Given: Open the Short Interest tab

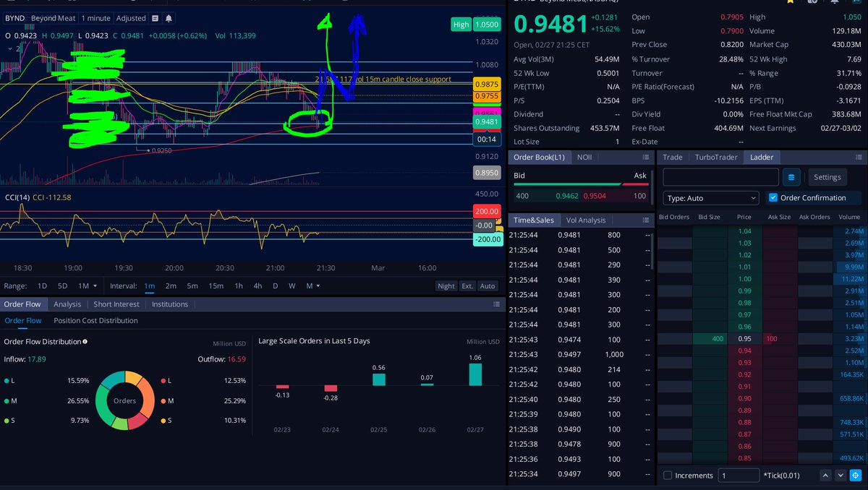Looking at the screenshot, I should (x=116, y=304).
